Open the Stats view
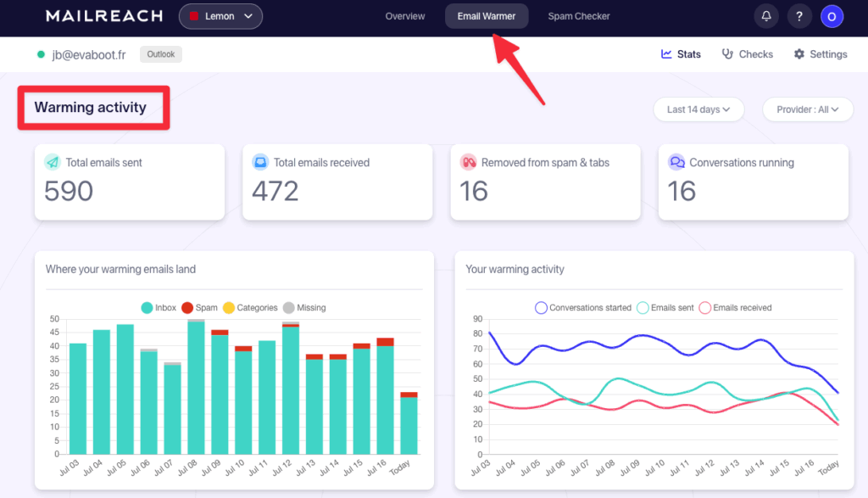This screenshot has width=868, height=498. pos(681,53)
